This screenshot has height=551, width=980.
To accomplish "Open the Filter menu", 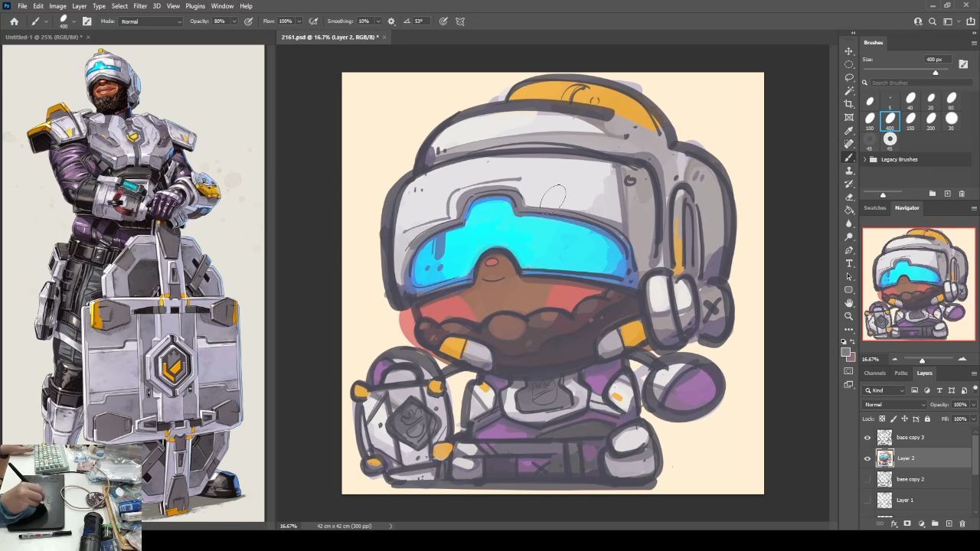I will (140, 6).
